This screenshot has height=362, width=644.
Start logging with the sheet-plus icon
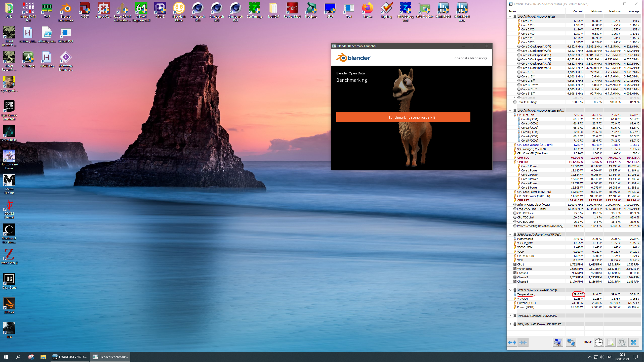(610, 342)
